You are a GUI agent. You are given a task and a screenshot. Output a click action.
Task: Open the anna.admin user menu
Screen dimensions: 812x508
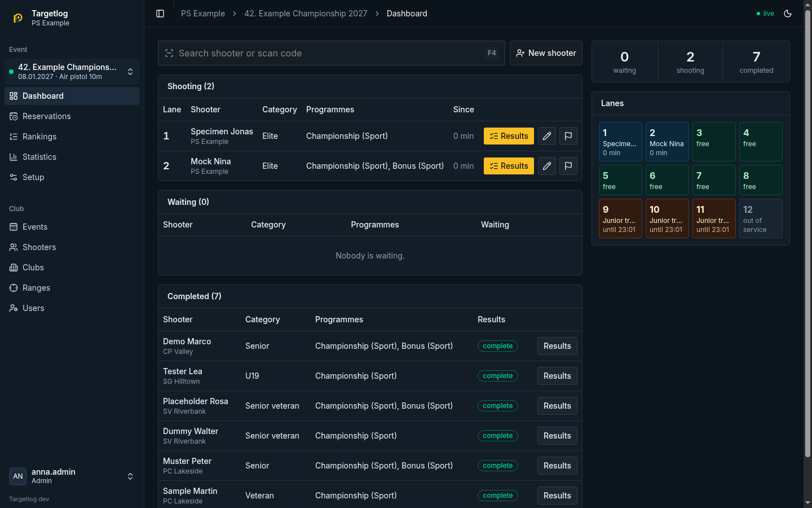(72, 476)
